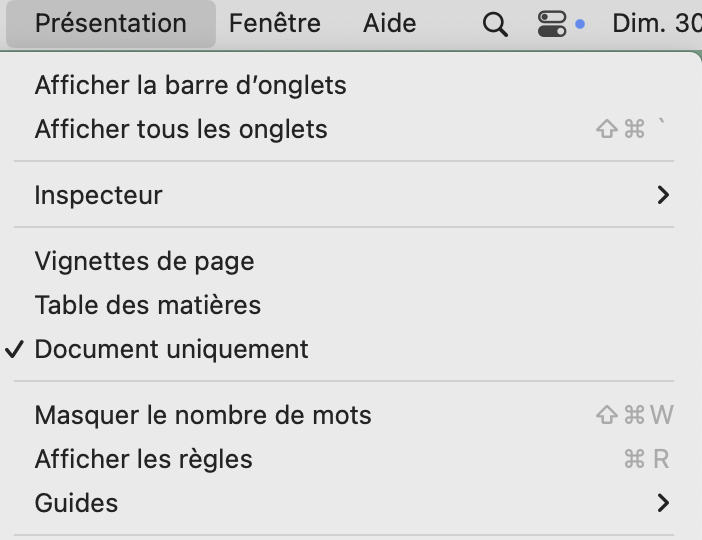
Task: Click the Document uniquement checkmark
Action: 14,349
